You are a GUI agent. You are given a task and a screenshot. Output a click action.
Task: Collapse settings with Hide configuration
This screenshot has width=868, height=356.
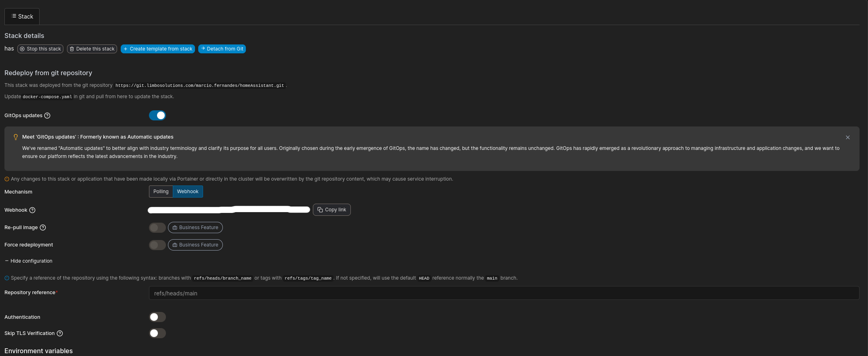pos(29,261)
